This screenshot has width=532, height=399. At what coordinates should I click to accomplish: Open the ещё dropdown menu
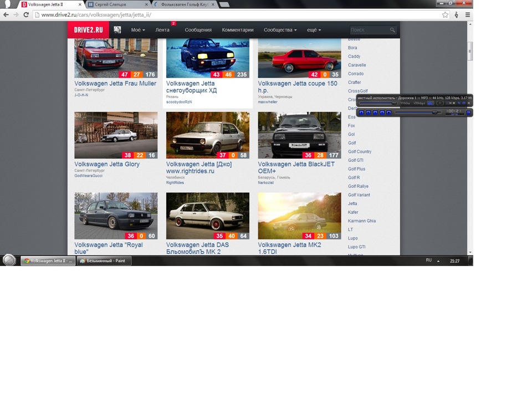(314, 30)
